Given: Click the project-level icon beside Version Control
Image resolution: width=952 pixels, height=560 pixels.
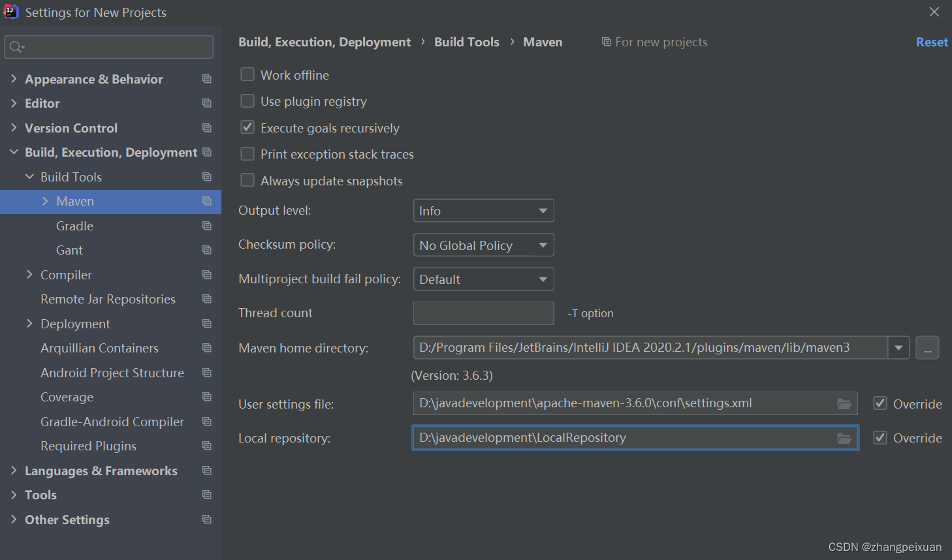Looking at the screenshot, I should pos(207,128).
